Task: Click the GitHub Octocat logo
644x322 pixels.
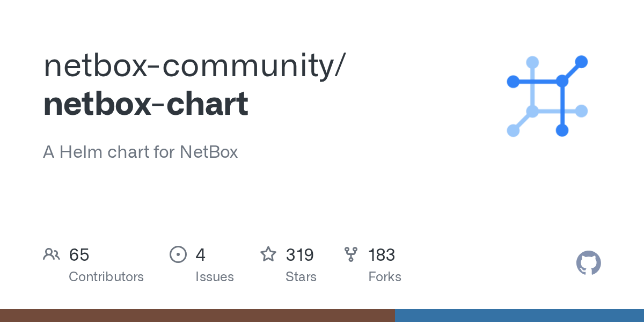Action: 589,263
